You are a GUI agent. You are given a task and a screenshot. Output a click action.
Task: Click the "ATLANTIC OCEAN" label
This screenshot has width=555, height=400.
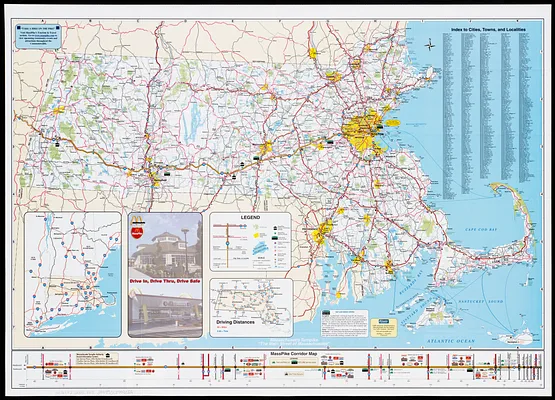[x=451, y=341]
